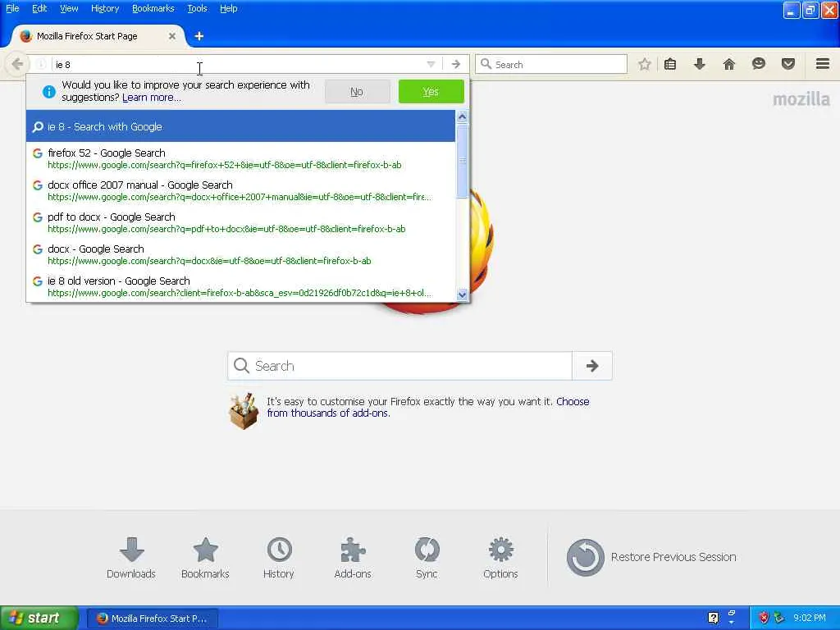Image resolution: width=840 pixels, height=630 pixels.
Task: Click the bookmark star icon
Action: coord(645,64)
